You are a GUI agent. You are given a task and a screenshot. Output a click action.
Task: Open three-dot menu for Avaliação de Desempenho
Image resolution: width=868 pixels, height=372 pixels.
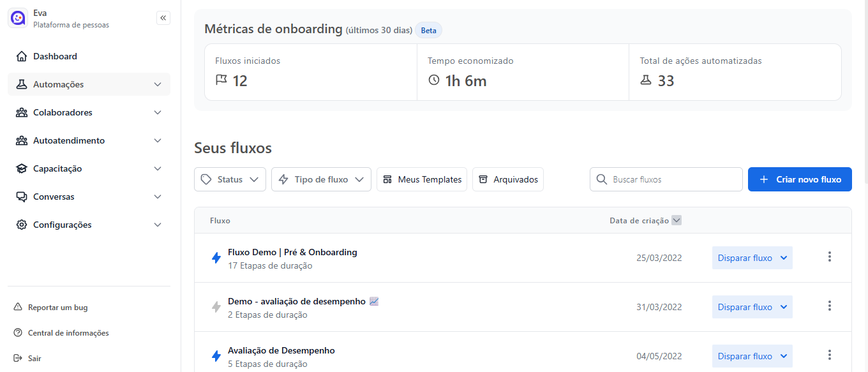[829, 355]
